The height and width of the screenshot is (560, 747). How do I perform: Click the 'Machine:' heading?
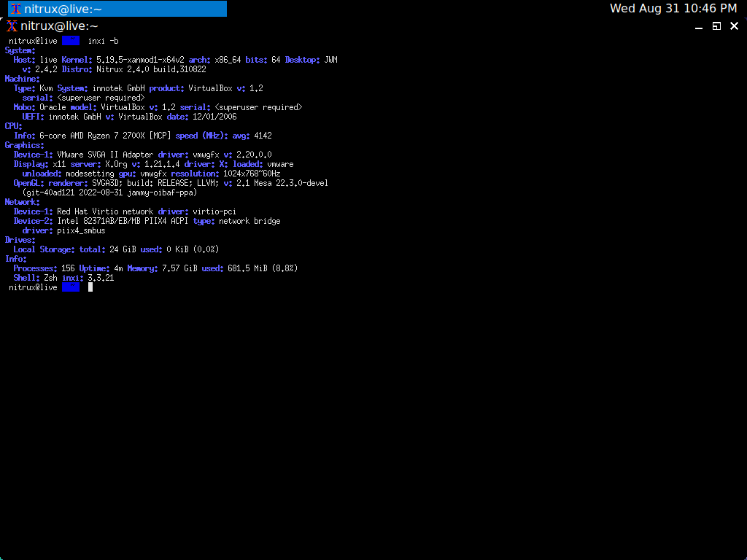23,79
